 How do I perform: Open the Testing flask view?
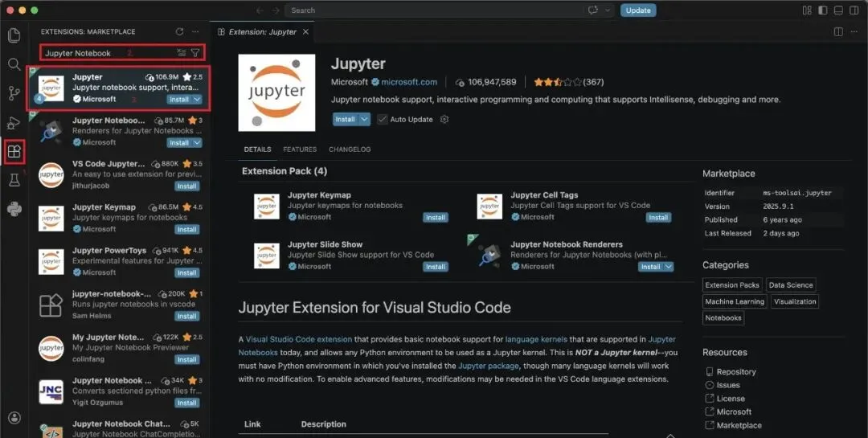[14, 180]
